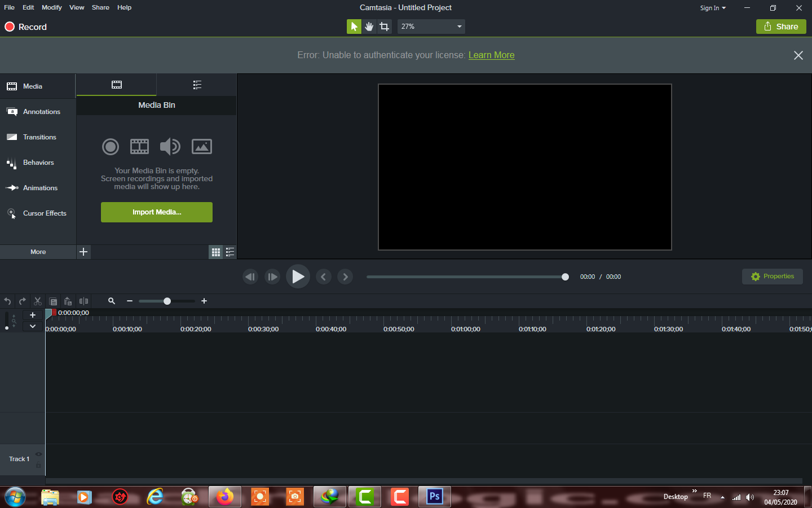The width and height of the screenshot is (812, 508).
Task: Click the next frame playback button
Action: click(x=272, y=277)
